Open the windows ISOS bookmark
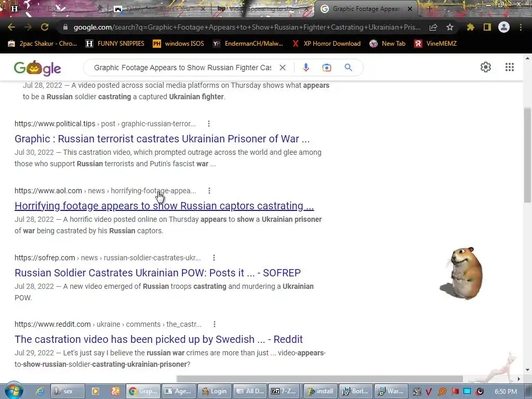The width and height of the screenshot is (532, 399). tap(179, 44)
